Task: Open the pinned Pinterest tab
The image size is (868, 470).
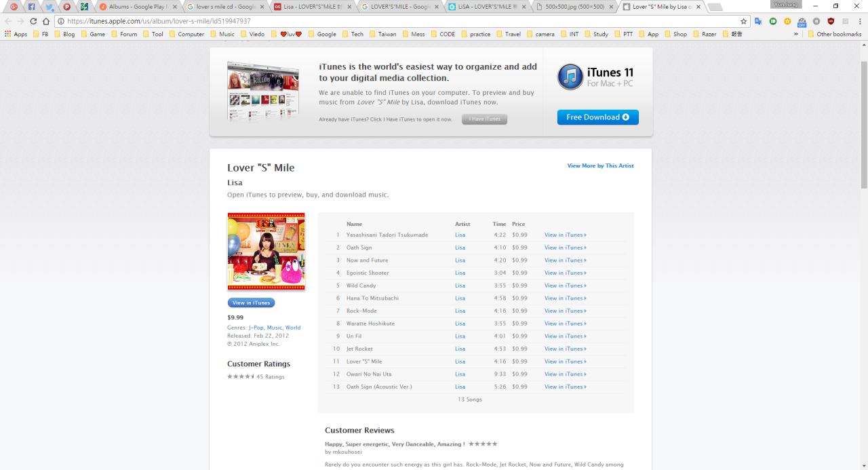Action: pos(67,7)
